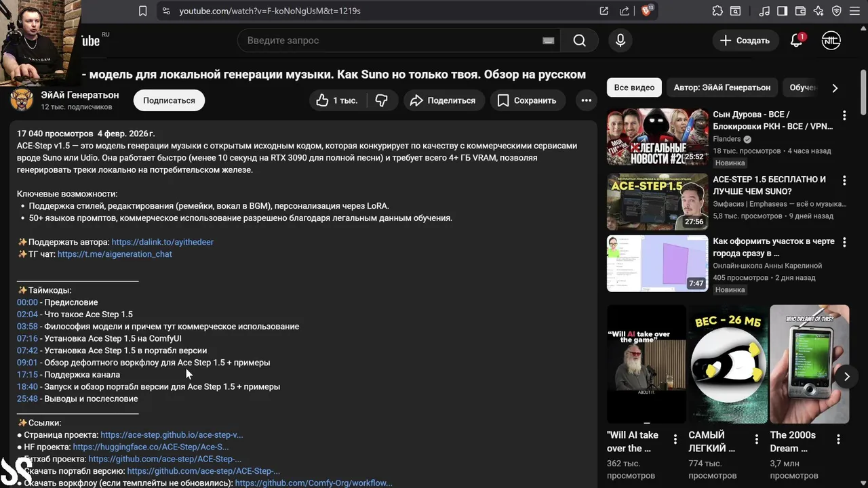Open site settings icon beside the URL
This screenshot has height=488, width=868.
pos(165,11)
